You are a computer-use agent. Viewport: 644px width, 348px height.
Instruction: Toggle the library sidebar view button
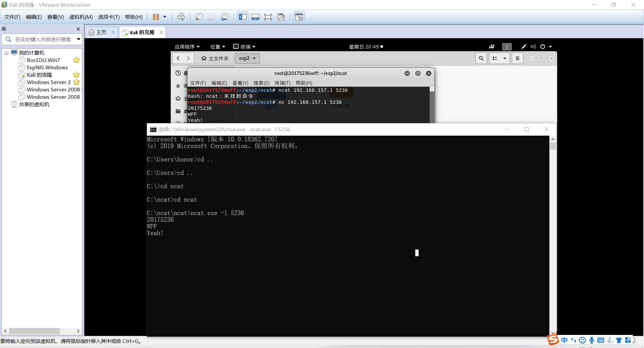click(x=243, y=17)
